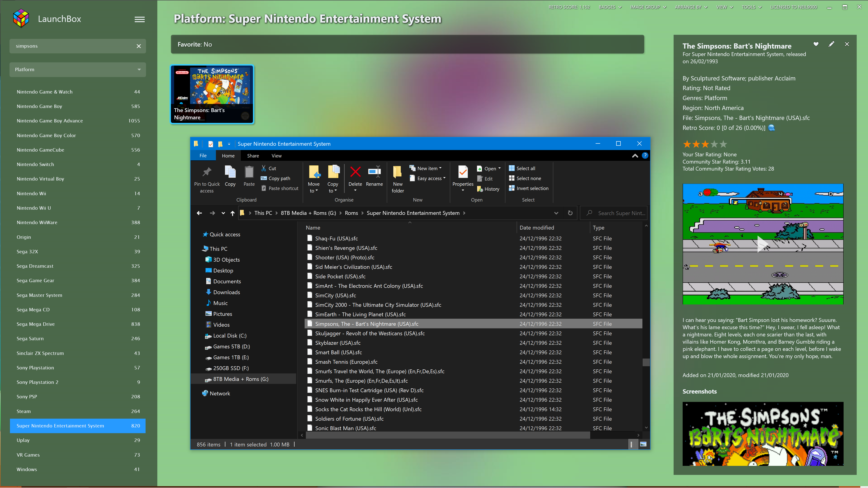
Task: Click the title screen screenshot thumbnail
Action: pyautogui.click(x=763, y=434)
